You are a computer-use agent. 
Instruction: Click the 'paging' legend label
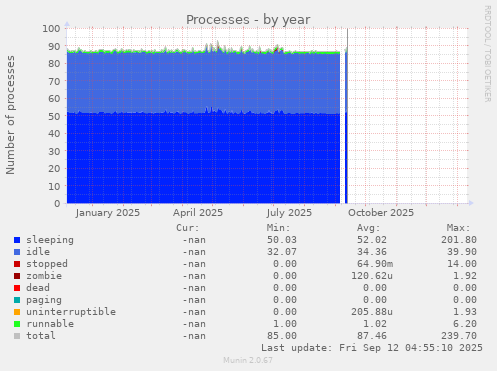[44, 300]
